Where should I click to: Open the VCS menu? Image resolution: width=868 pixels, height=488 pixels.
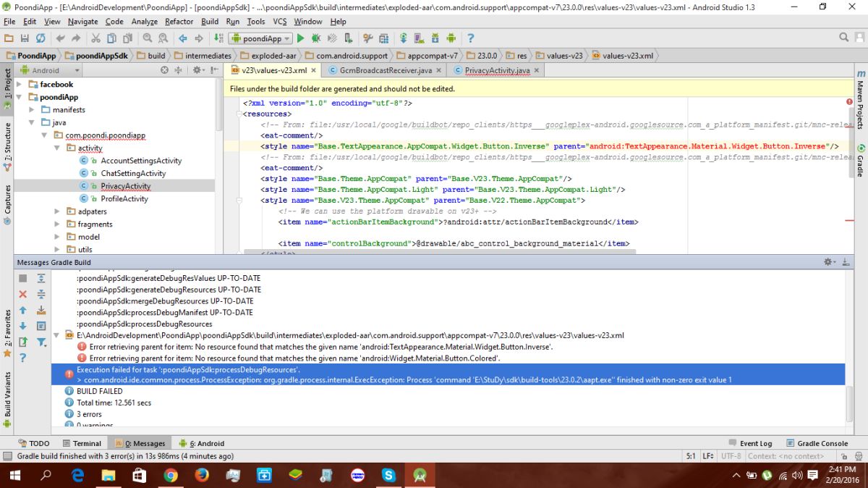pyautogui.click(x=279, y=22)
